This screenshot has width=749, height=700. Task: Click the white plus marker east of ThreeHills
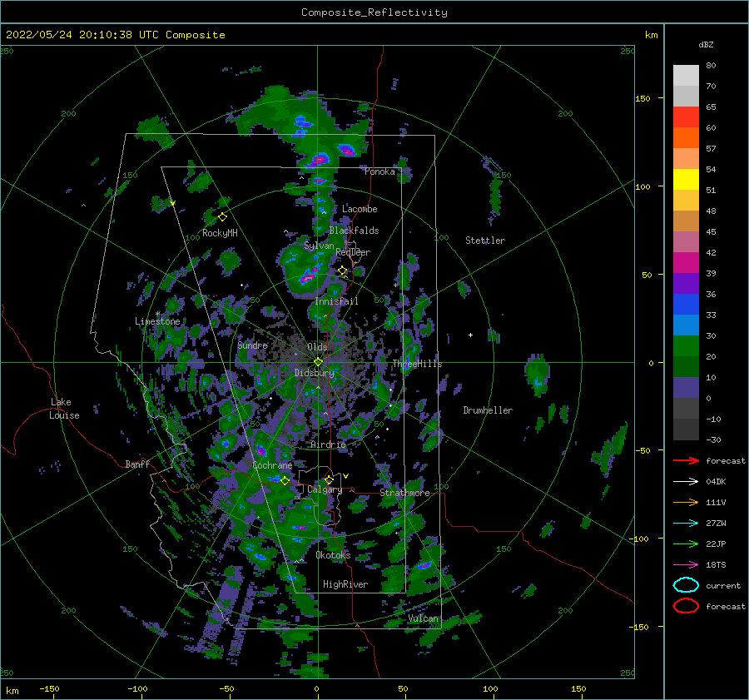[x=470, y=335]
